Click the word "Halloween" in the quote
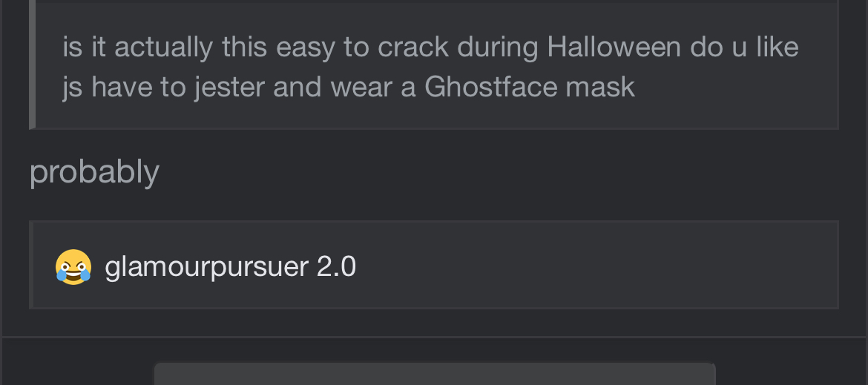 pos(614,47)
